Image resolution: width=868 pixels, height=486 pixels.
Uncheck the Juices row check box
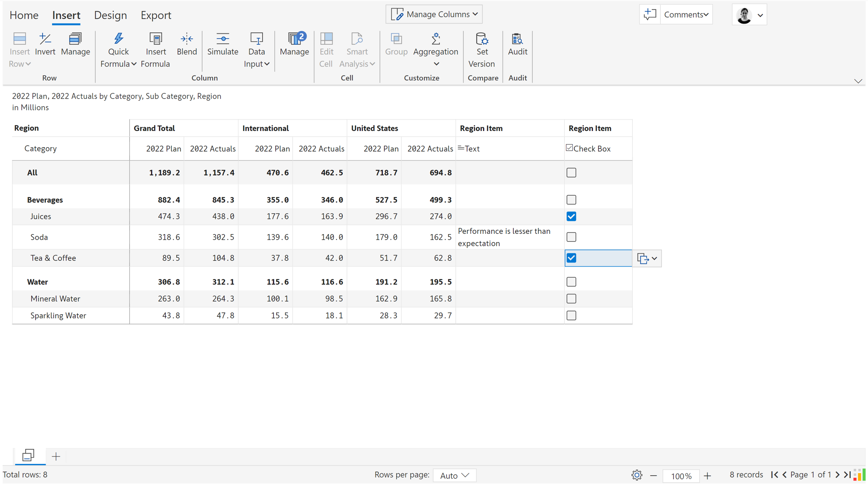(571, 216)
